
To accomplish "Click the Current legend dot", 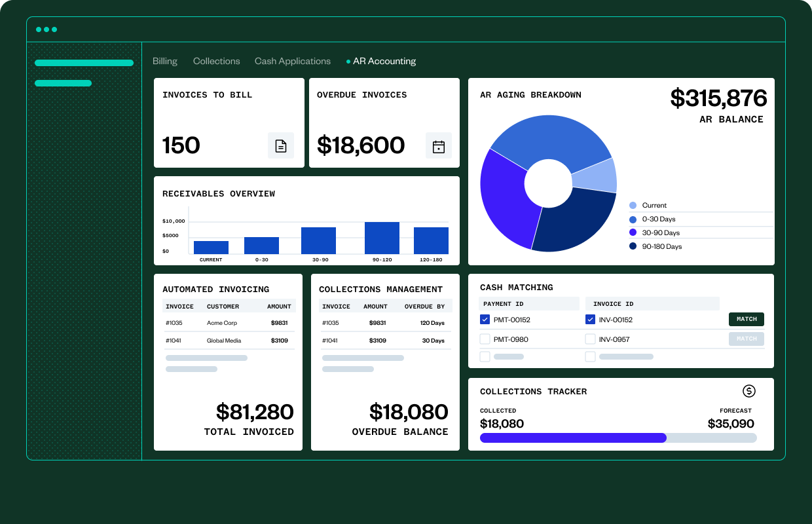I will pos(633,205).
